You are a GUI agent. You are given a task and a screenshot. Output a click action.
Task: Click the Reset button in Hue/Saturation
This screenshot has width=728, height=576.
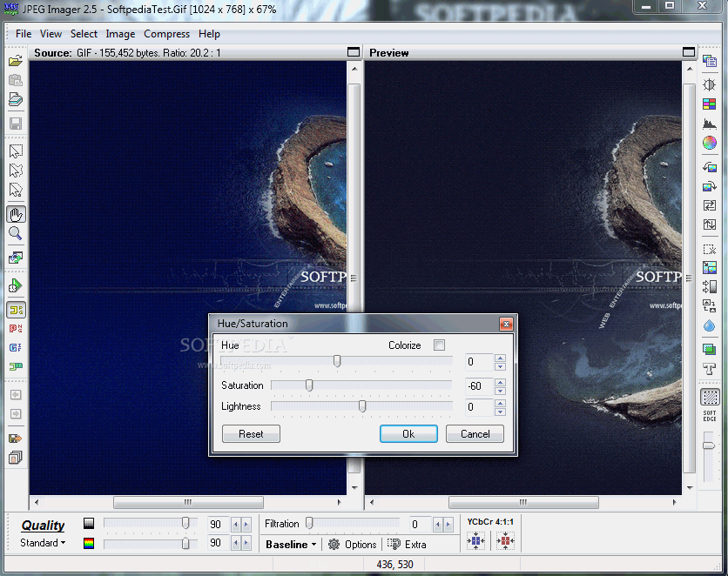251,434
